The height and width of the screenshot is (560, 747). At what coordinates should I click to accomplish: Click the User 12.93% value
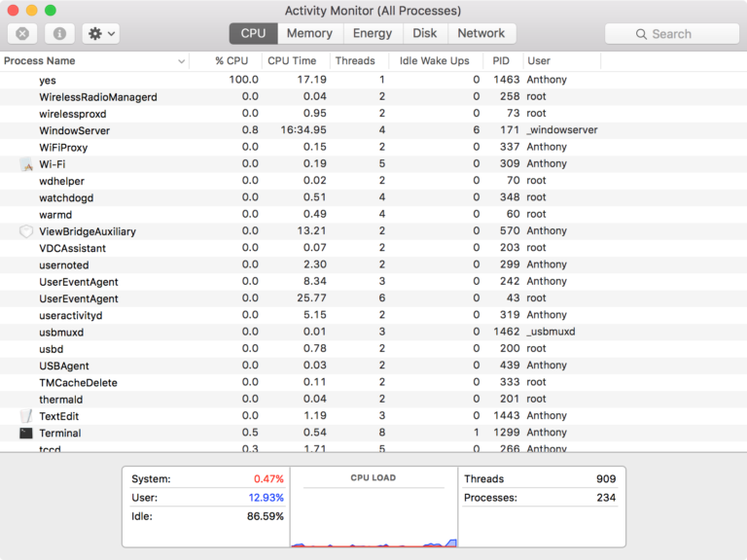click(266, 498)
